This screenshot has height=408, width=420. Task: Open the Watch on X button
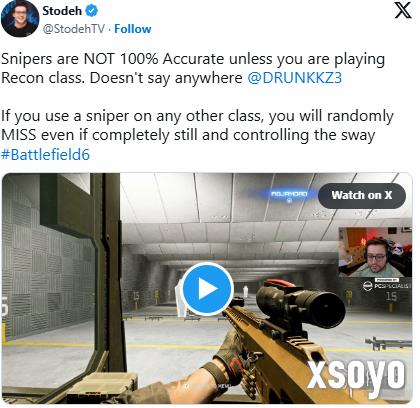pyautogui.click(x=362, y=195)
